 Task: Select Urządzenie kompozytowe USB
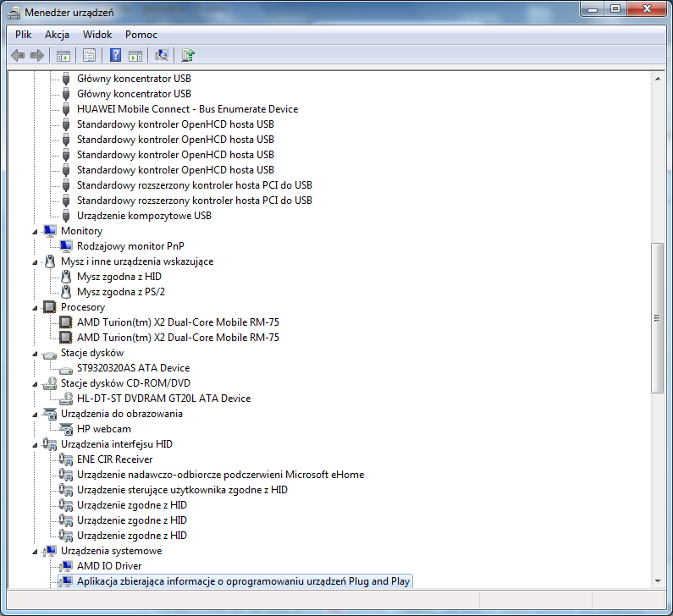pyautogui.click(x=144, y=216)
